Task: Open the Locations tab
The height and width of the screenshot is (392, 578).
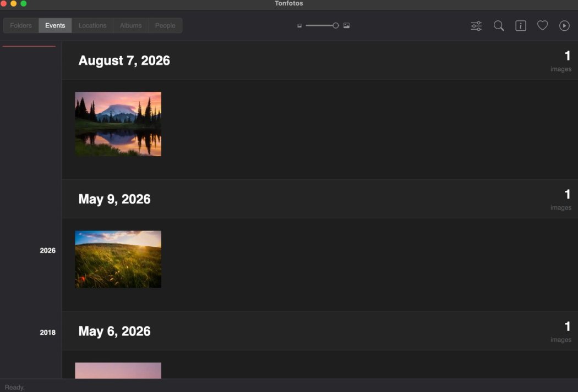Action: tap(92, 25)
